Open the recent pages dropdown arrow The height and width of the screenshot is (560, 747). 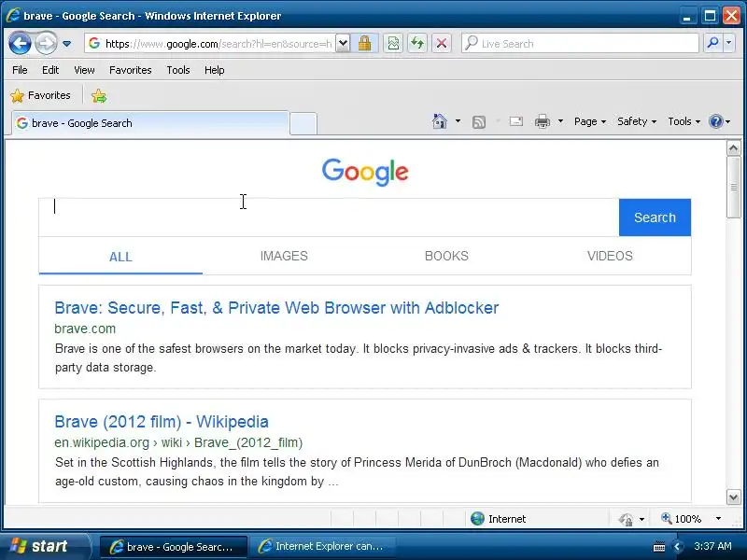[66, 44]
